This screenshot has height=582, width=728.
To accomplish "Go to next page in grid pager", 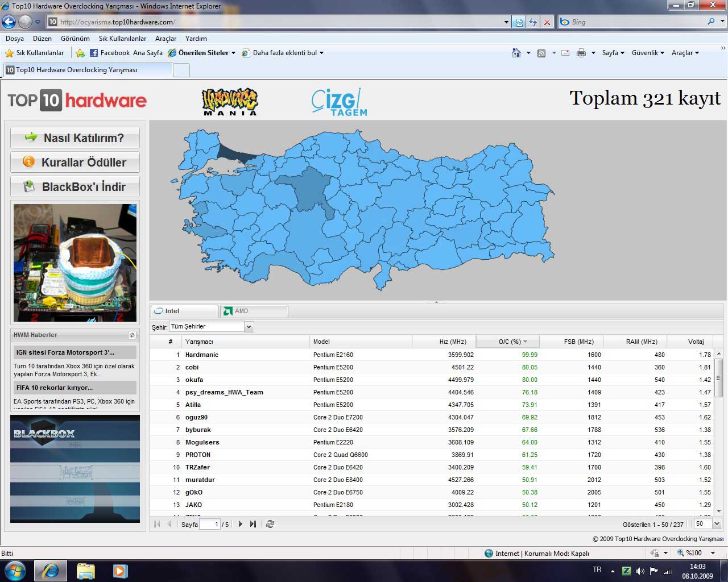I will 240,524.
